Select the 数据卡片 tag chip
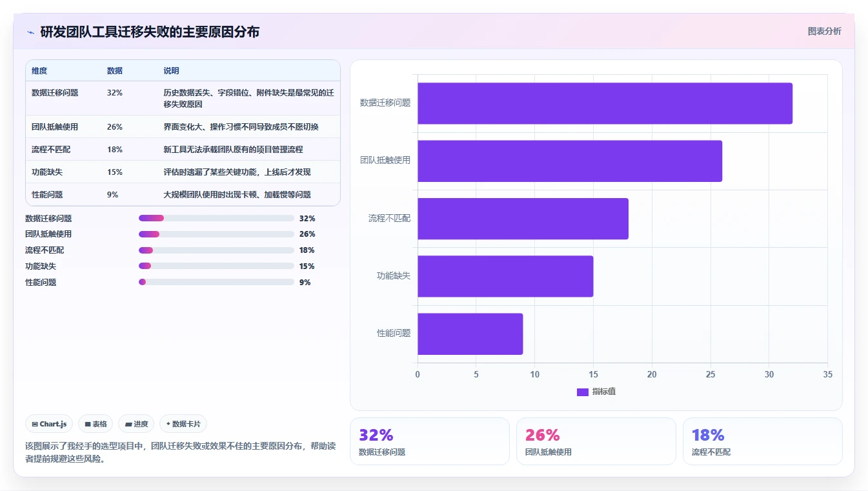This screenshot has height=491, width=868. [x=183, y=424]
